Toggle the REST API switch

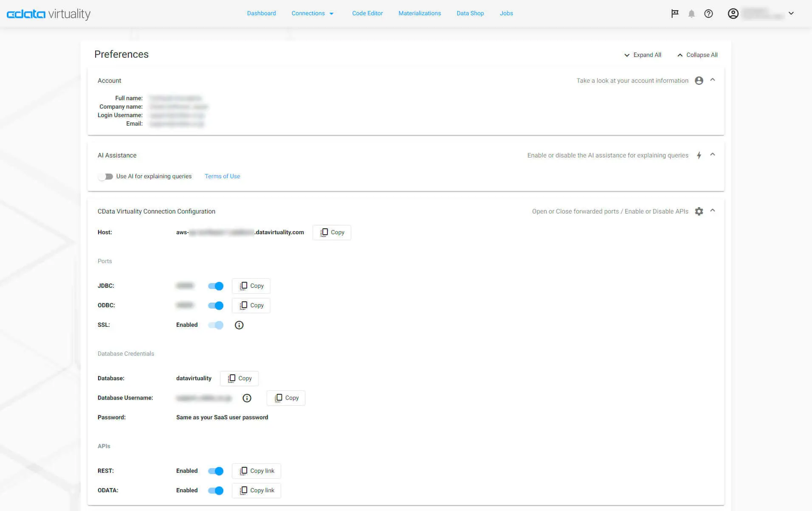(x=216, y=471)
